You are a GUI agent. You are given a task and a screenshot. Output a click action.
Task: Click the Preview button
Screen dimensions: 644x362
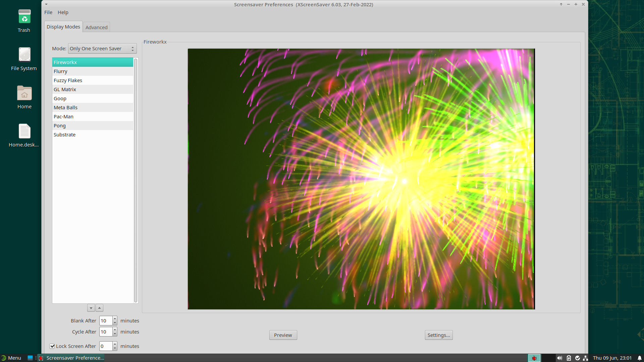click(x=283, y=335)
